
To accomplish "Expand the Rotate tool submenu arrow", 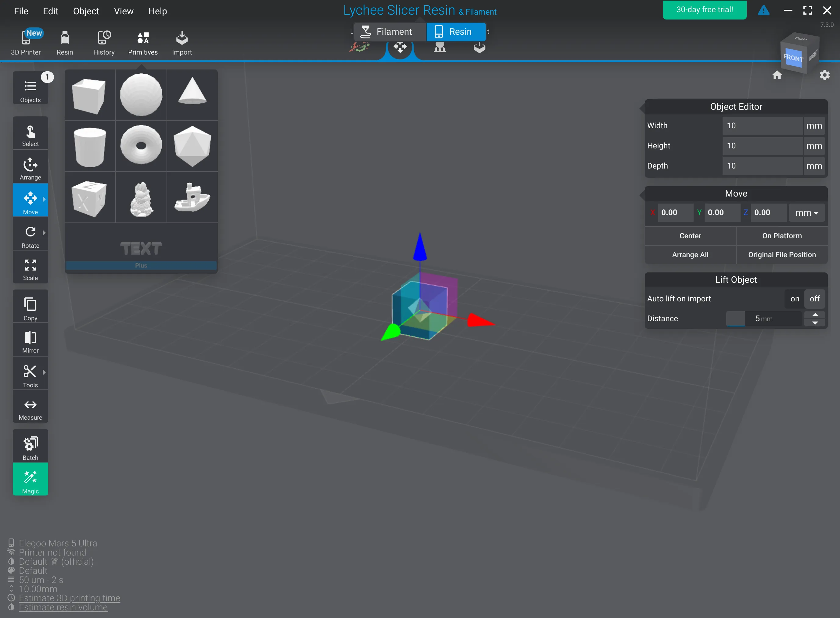I will click(44, 233).
